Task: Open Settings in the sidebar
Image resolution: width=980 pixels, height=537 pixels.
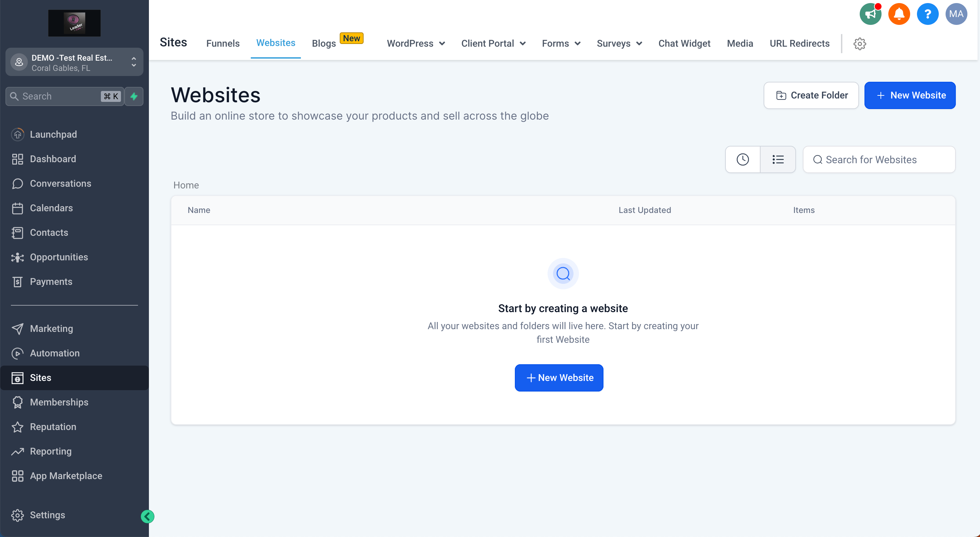Action: click(47, 515)
